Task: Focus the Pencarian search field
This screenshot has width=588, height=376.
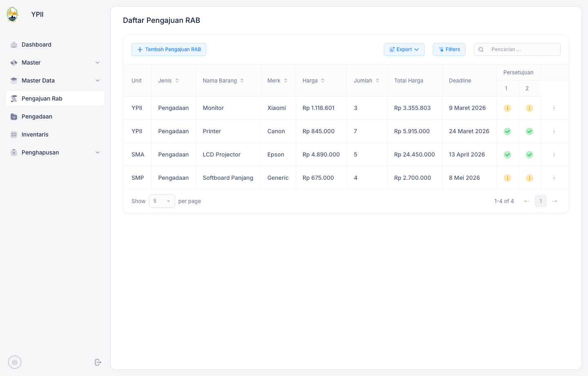Action: (517, 49)
